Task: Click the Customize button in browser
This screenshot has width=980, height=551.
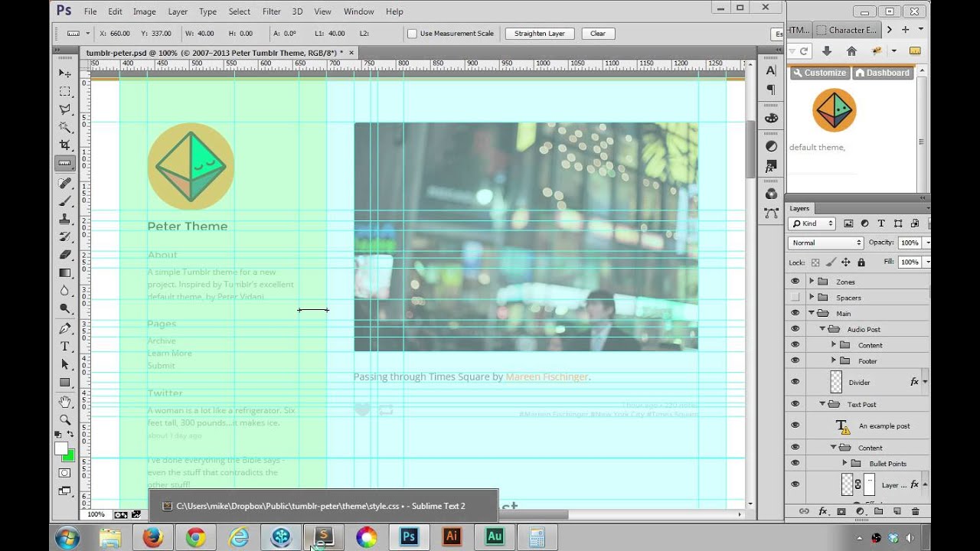Action: (819, 73)
